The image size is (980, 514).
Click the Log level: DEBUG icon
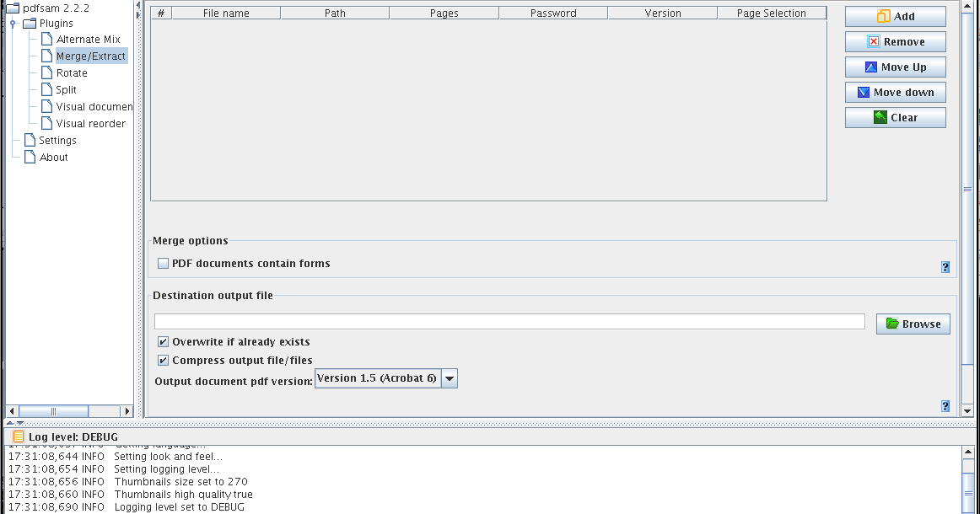click(x=18, y=436)
